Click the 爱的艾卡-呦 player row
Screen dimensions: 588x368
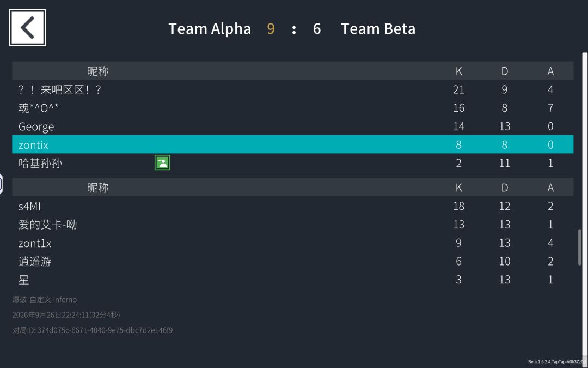292,224
